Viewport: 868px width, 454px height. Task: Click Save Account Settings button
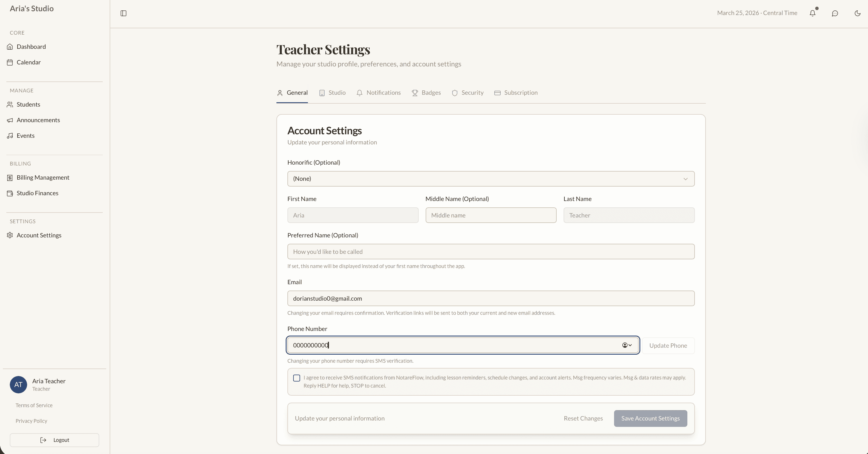coord(650,418)
